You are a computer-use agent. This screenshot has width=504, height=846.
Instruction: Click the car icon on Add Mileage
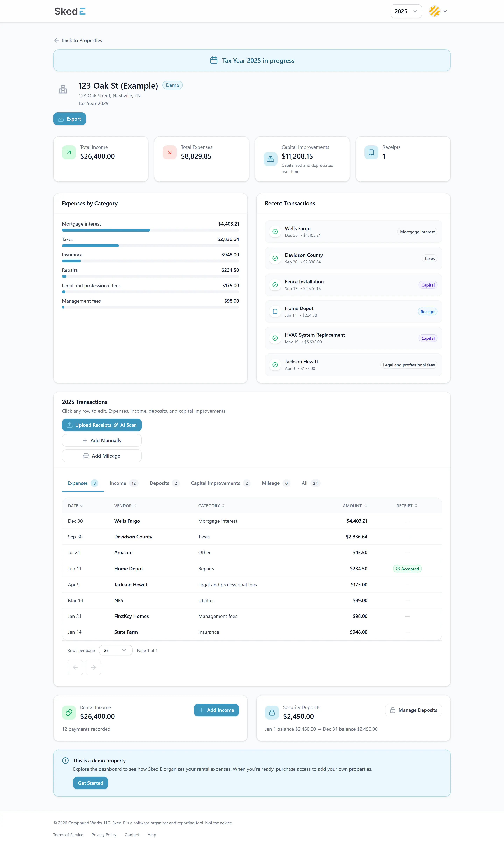tap(86, 455)
